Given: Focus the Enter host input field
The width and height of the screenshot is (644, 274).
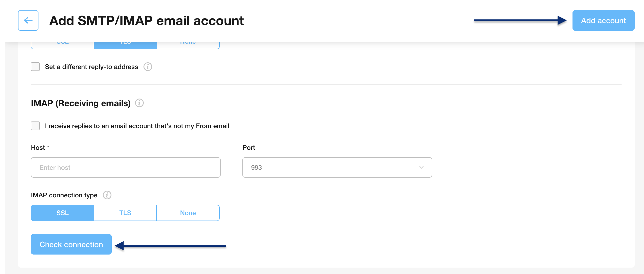Looking at the screenshot, I should pos(125,167).
